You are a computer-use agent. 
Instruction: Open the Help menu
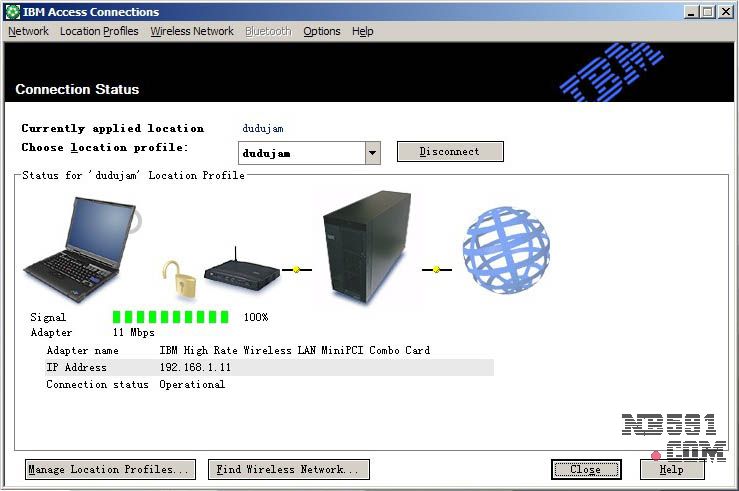pyautogui.click(x=362, y=31)
